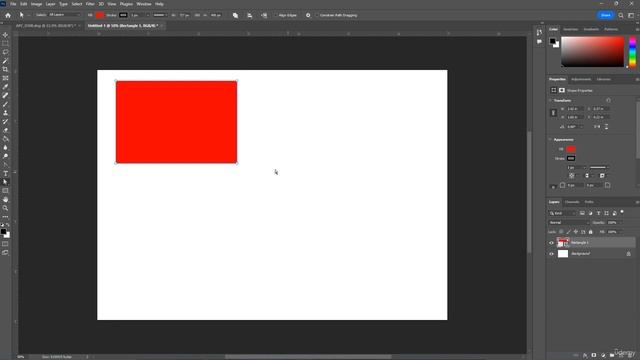
Task: Collapse the Transform section
Action: click(550, 100)
